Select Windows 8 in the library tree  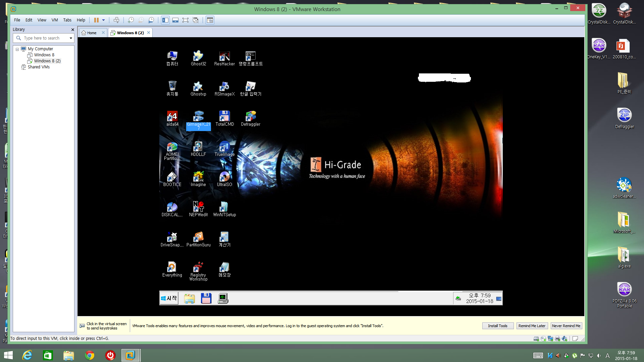(x=44, y=55)
